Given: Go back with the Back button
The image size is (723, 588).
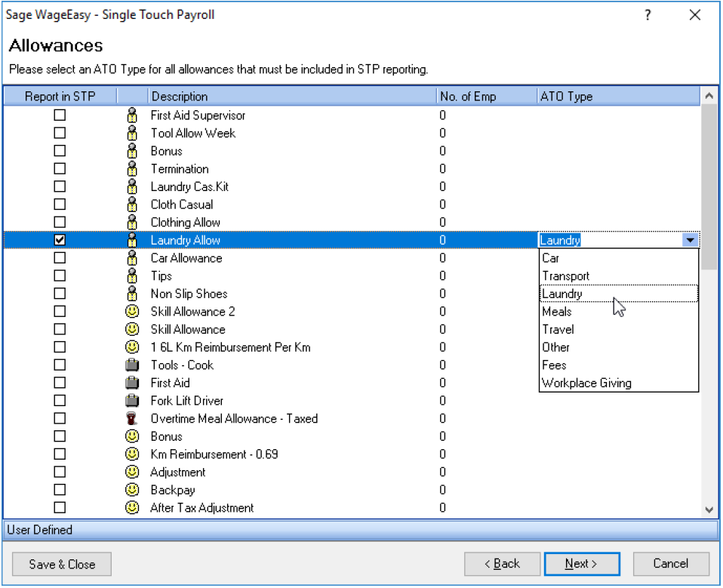Looking at the screenshot, I should point(502,564).
